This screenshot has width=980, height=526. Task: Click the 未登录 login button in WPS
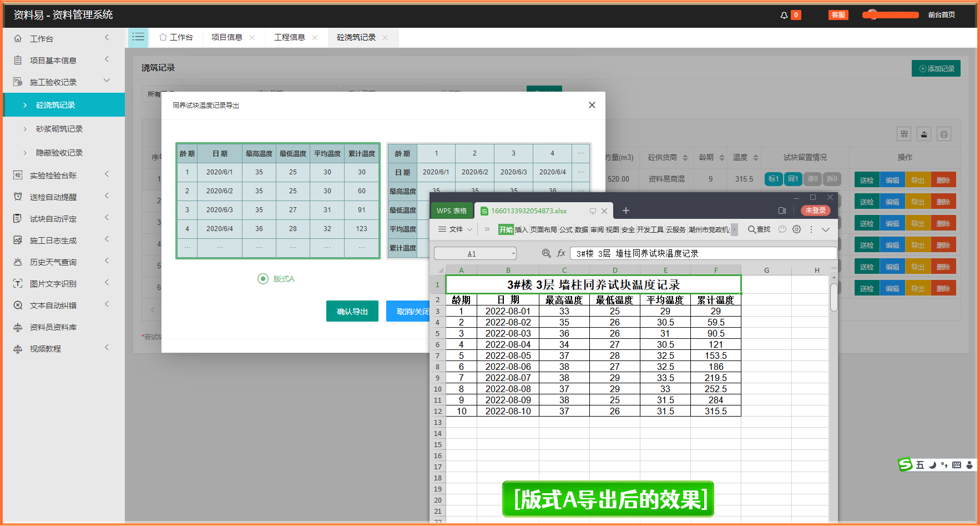816,211
